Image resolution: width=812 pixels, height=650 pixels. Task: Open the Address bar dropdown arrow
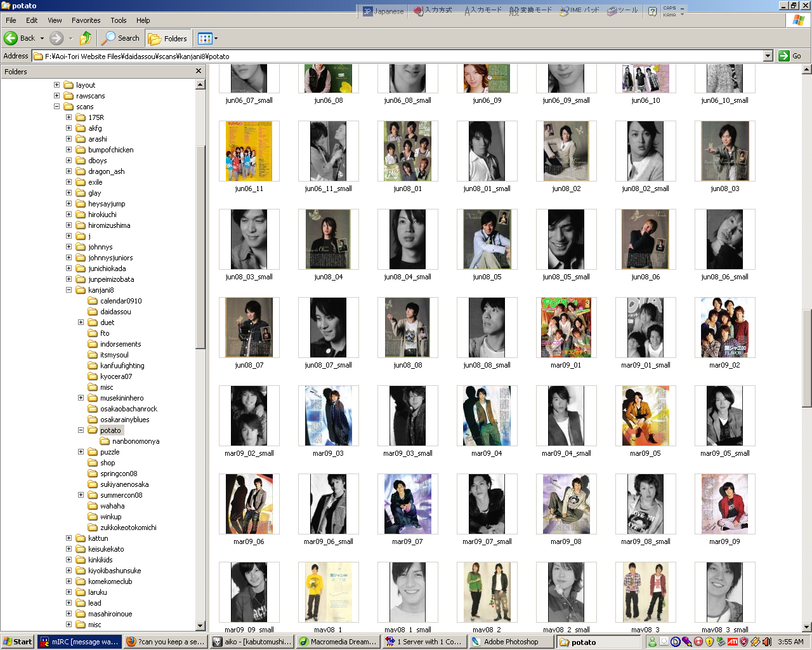click(x=768, y=56)
